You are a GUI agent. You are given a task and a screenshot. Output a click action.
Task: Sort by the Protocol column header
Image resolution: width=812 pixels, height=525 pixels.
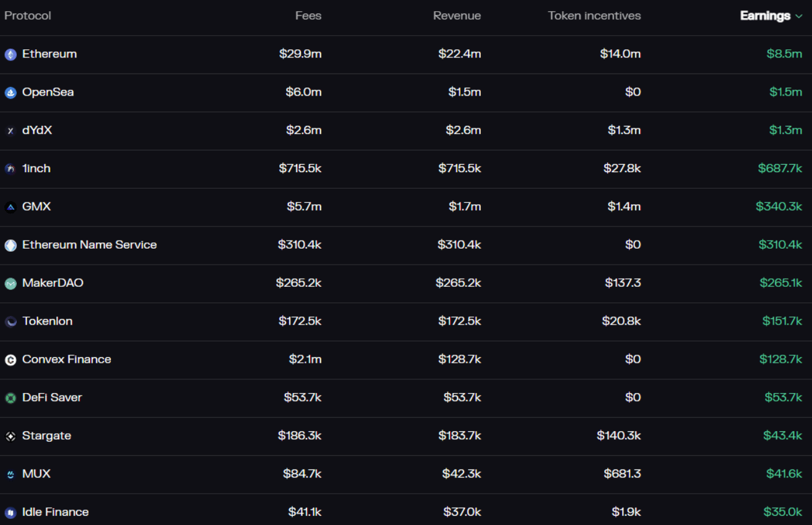pyautogui.click(x=28, y=16)
